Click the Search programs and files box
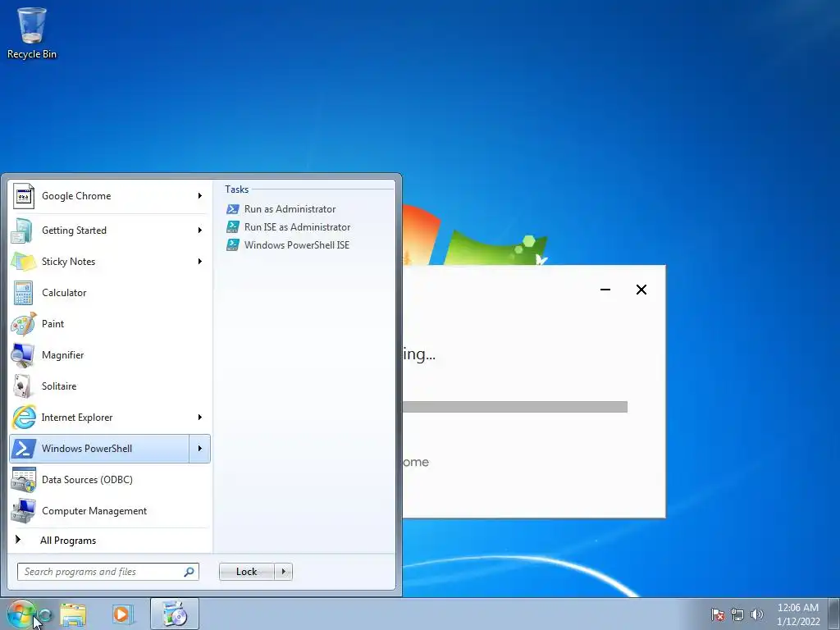Image resolution: width=840 pixels, height=630 pixels. pyautogui.click(x=108, y=572)
